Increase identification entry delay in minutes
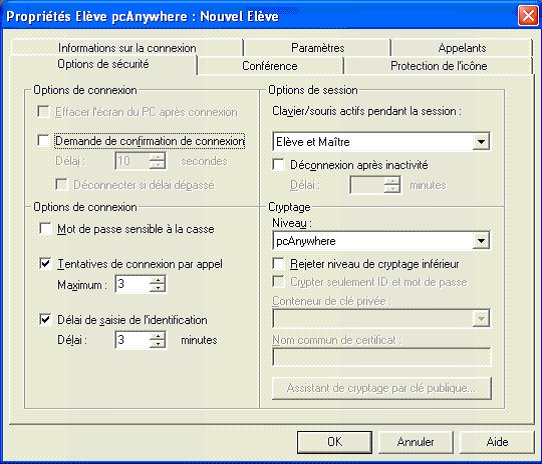The image size is (542, 464). pyautogui.click(x=157, y=336)
